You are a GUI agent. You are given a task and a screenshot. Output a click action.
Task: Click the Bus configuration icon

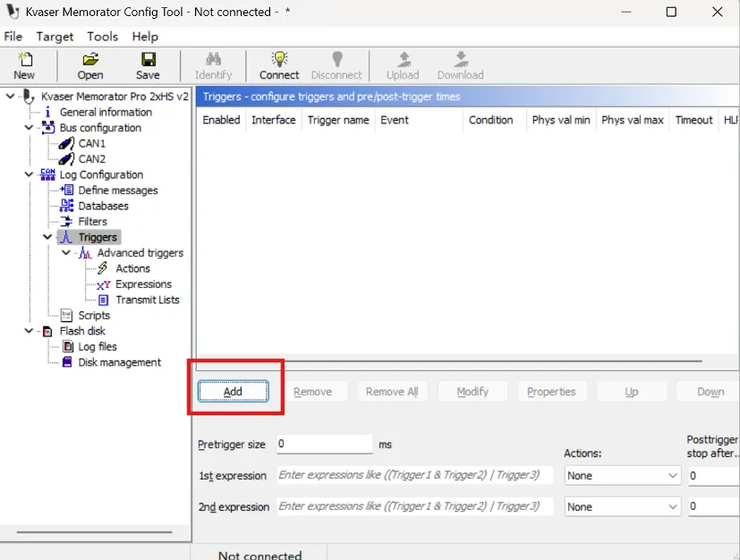pyautogui.click(x=48, y=128)
